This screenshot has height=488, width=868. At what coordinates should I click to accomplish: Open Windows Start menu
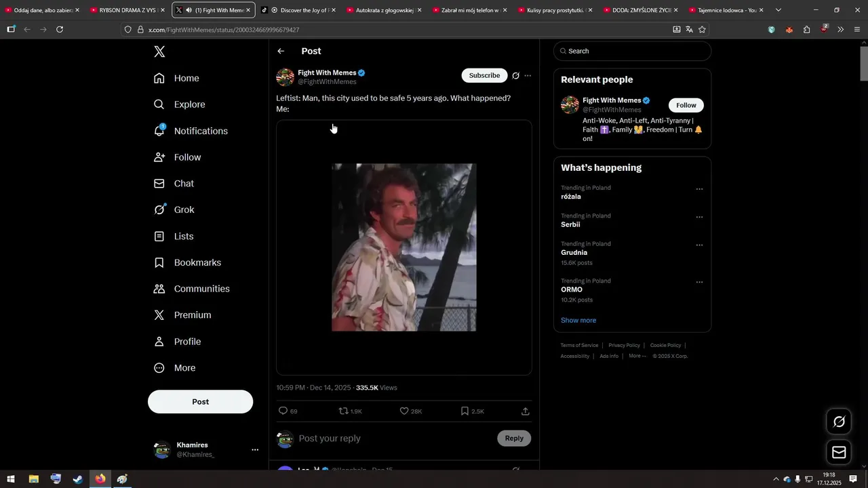coord(11,479)
